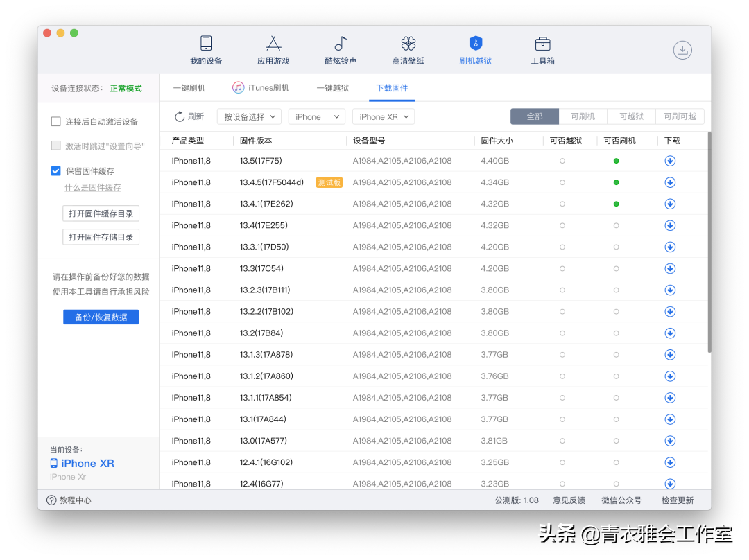Download firmware 13.1.2(17A860)
The image size is (749, 560).
click(670, 376)
